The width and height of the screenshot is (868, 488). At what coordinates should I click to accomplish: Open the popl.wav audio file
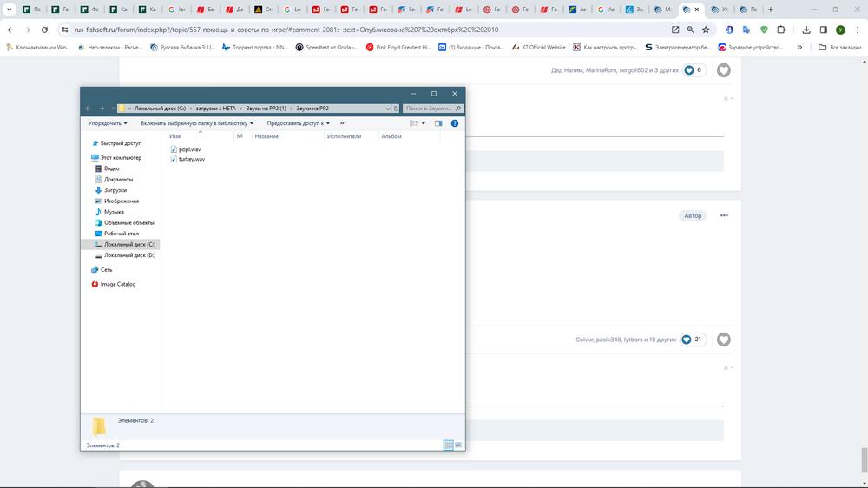(x=189, y=149)
